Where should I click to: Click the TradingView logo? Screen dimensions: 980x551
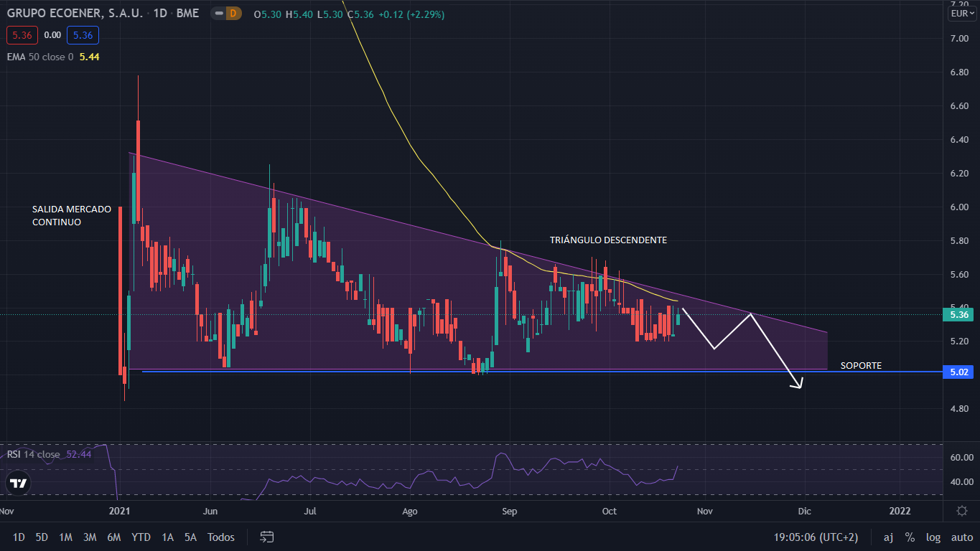[x=19, y=484]
